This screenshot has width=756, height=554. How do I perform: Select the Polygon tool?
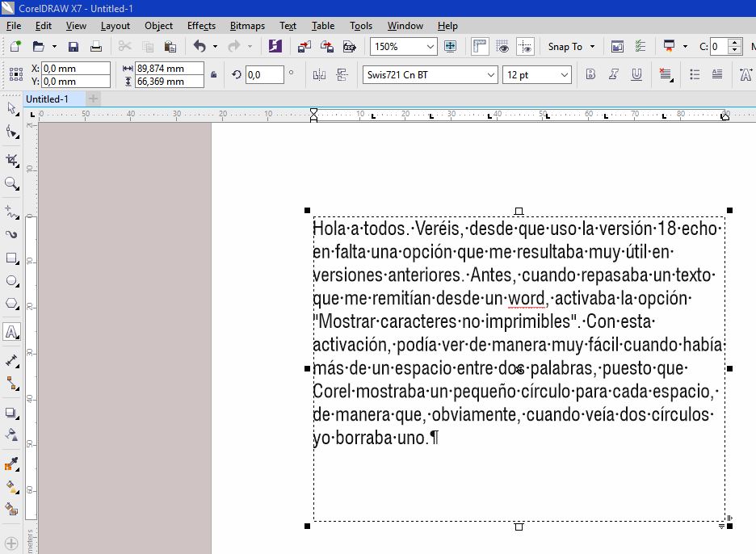11,304
